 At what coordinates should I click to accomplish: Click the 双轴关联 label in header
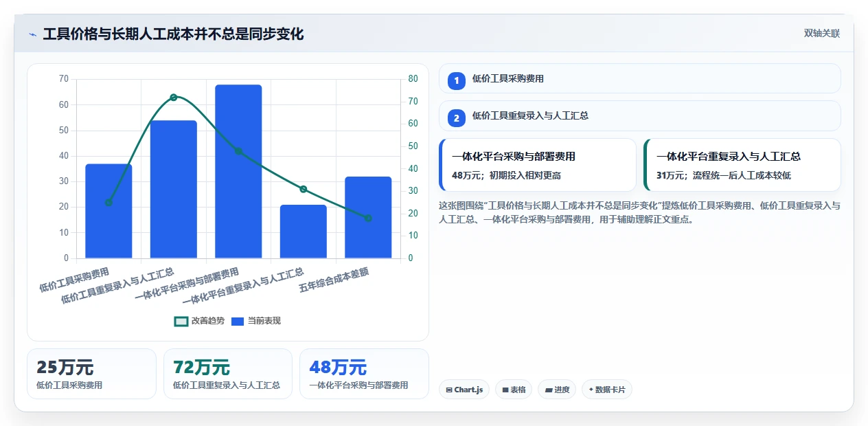[822, 34]
